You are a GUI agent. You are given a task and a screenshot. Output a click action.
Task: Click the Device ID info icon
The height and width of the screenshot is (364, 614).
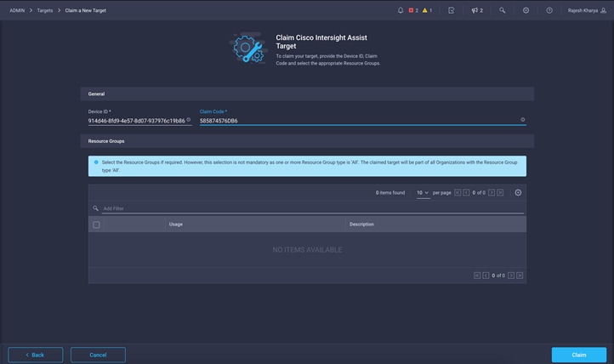[x=188, y=120]
